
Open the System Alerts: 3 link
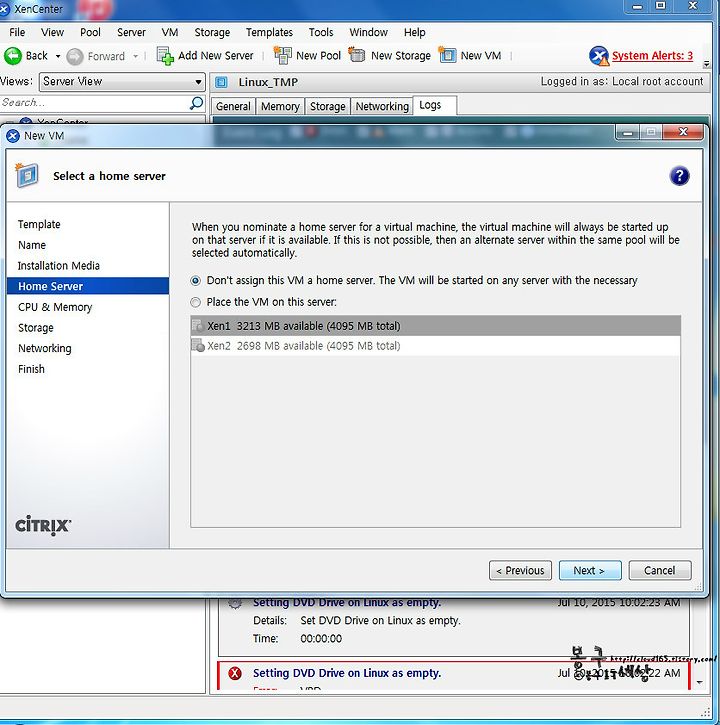click(652, 56)
